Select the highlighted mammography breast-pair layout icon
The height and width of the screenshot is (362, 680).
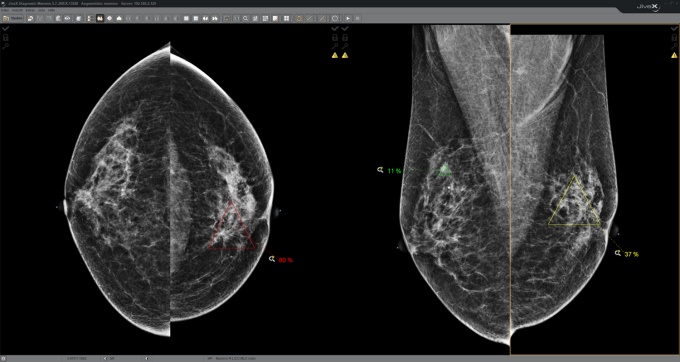click(x=100, y=19)
